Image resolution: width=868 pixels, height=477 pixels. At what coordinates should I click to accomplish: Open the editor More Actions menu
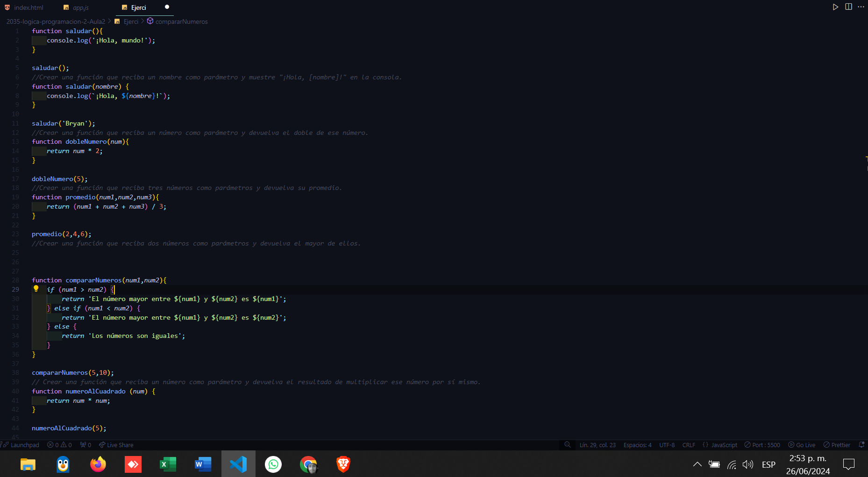(861, 7)
